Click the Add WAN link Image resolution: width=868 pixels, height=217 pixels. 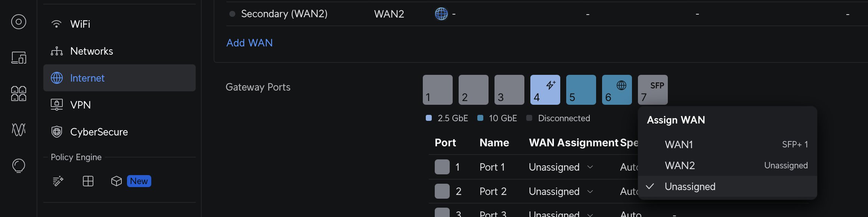[x=249, y=43]
